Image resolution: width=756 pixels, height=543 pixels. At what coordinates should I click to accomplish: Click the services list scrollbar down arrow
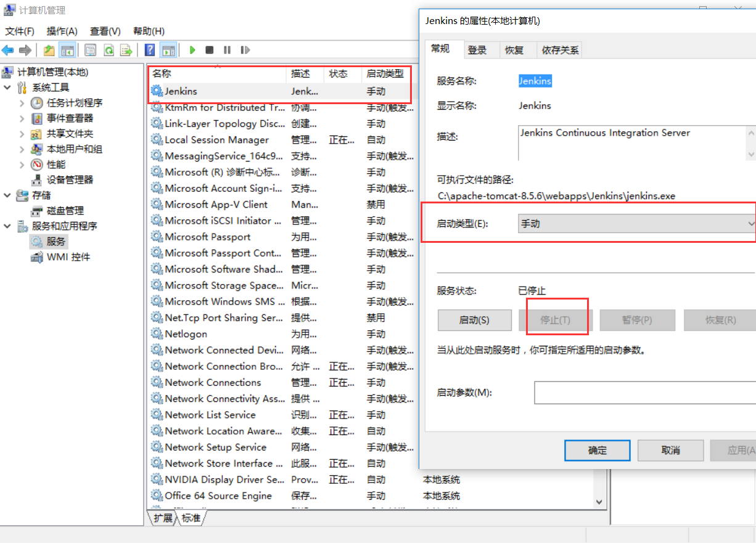(599, 502)
